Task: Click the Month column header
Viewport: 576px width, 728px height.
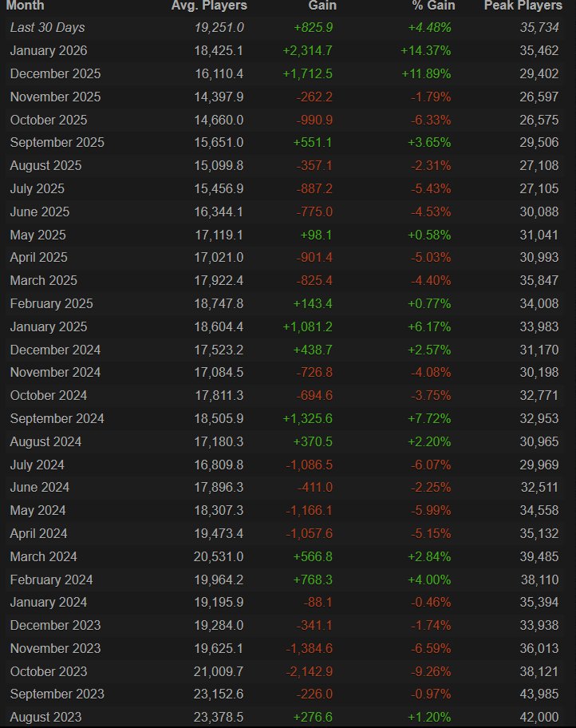Action: (x=25, y=6)
